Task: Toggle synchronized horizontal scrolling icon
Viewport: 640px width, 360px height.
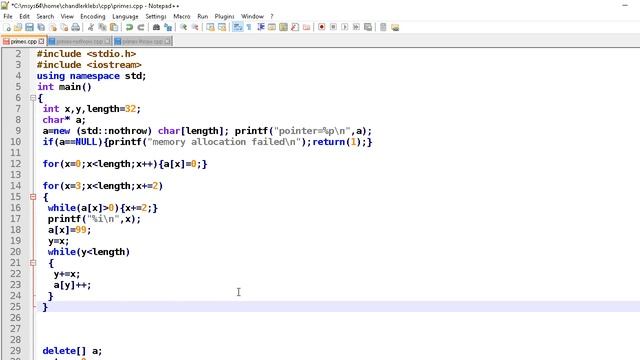Action: click(222, 27)
